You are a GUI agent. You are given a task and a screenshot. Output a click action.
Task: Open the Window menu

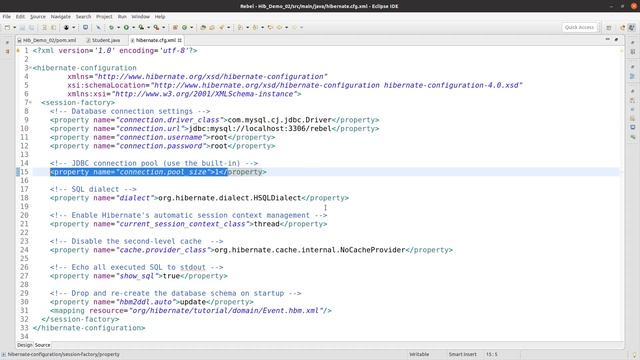coord(140,17)
